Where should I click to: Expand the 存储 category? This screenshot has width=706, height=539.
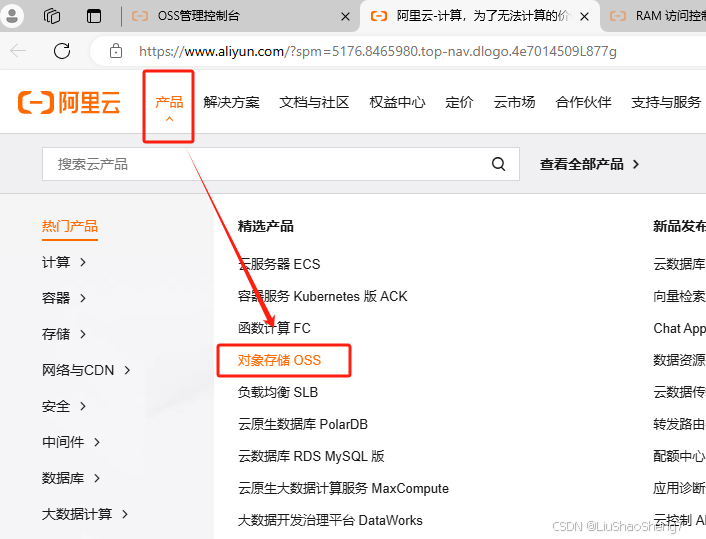63,334
